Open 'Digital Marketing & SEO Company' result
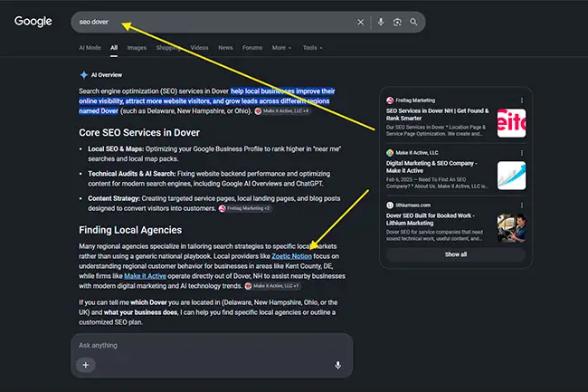 pyautogui.click(x=432, y=167)
